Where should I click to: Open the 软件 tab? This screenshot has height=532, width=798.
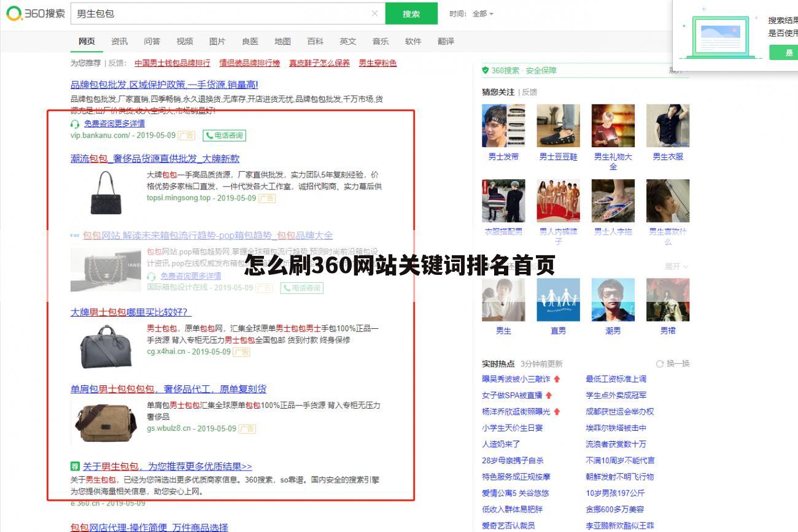pos(413,41)
